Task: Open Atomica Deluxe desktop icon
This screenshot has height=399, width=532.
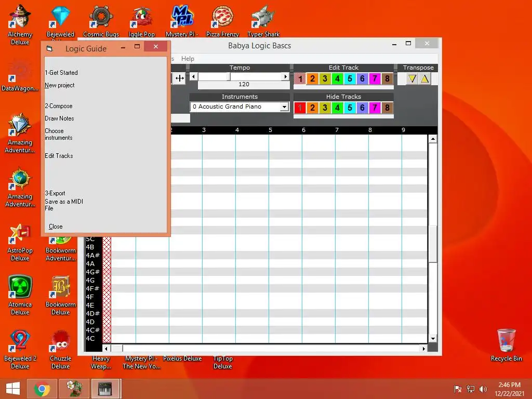Action: point(20,296)
